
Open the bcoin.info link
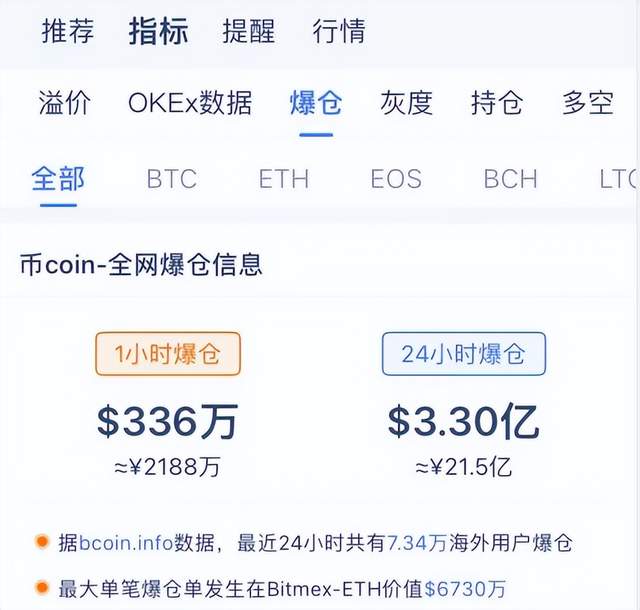pos(126,543)
